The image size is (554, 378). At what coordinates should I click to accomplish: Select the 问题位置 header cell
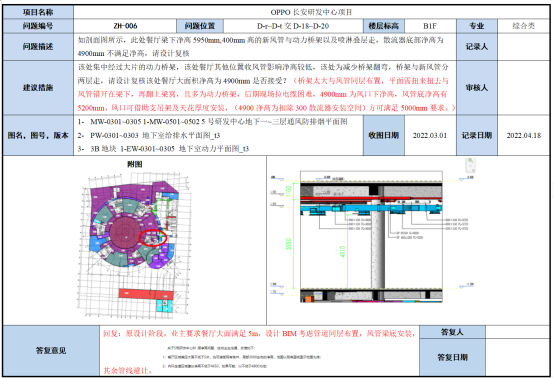click(200, 26)
